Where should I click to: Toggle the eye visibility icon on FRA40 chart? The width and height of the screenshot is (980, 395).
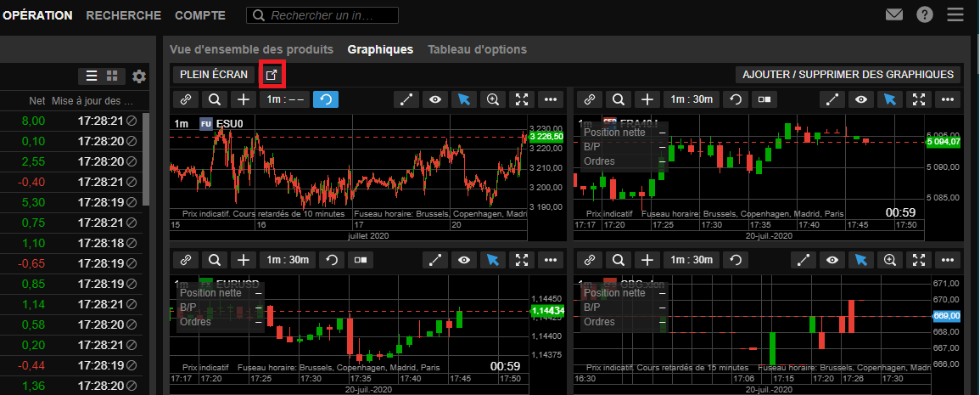click(861, 99)
